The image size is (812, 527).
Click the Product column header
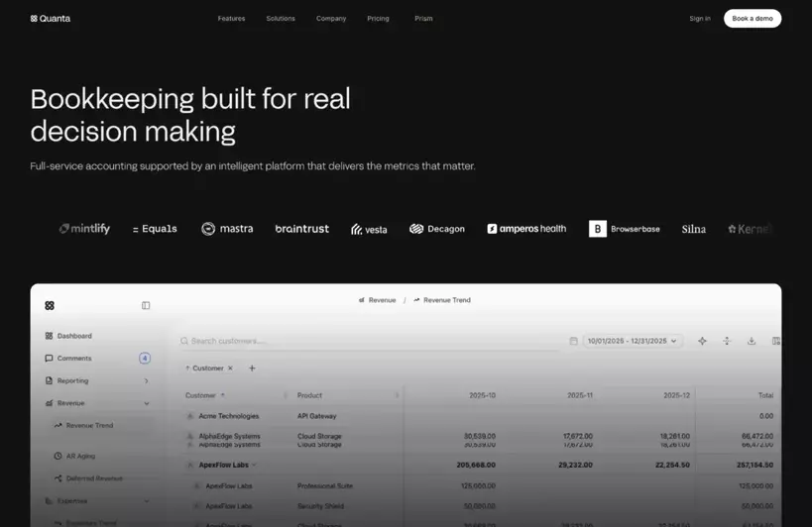pyautogui.click(x=309, y=395)
